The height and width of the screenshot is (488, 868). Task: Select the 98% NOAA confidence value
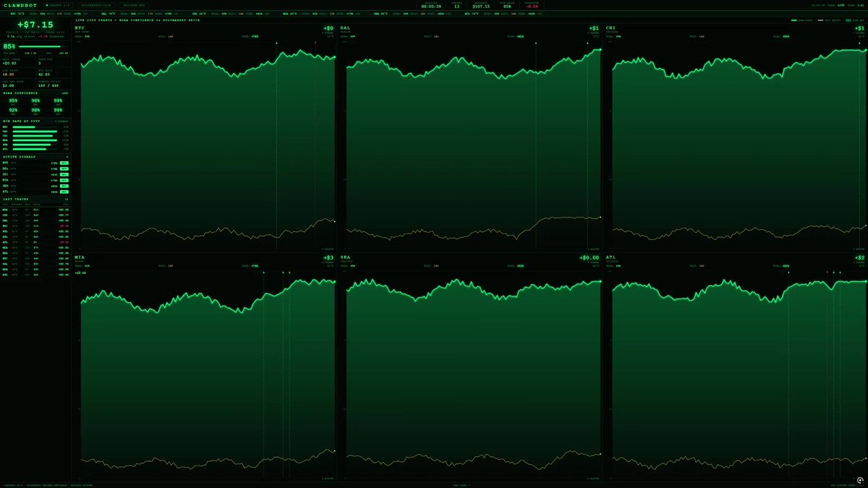35,110
